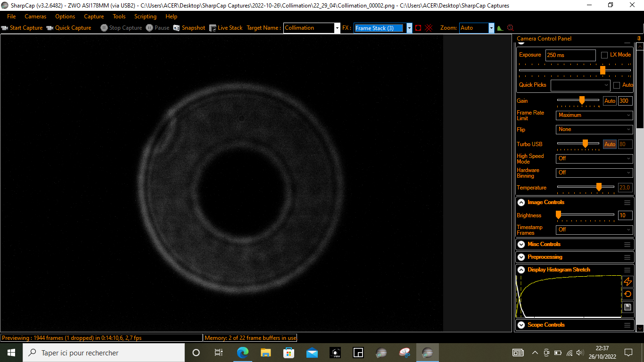The width and height of the screenshot is (644, 362).
Task: Tick the Auto exposure checkbox
Action: click(617, 85)
